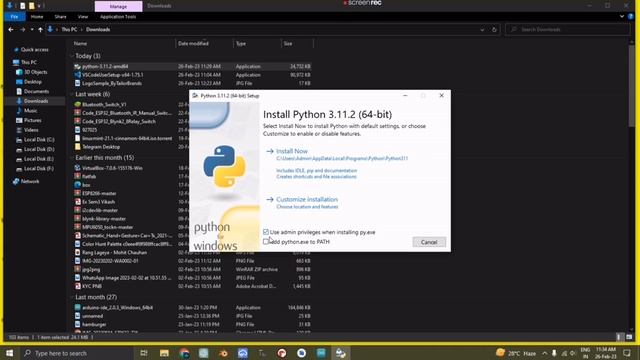Open recent locations dropdown in Explorer
Image resolution: width=640 pixels, height=360 pixels.
coord(32,29)
